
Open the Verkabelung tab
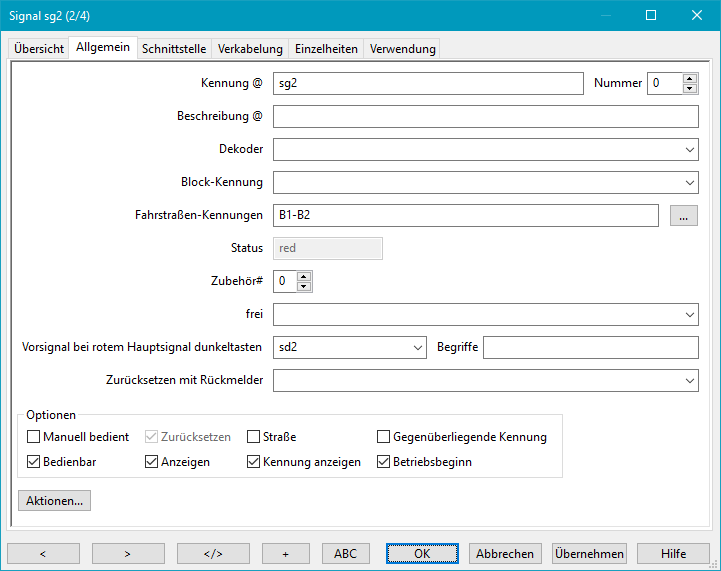point(251,49)
